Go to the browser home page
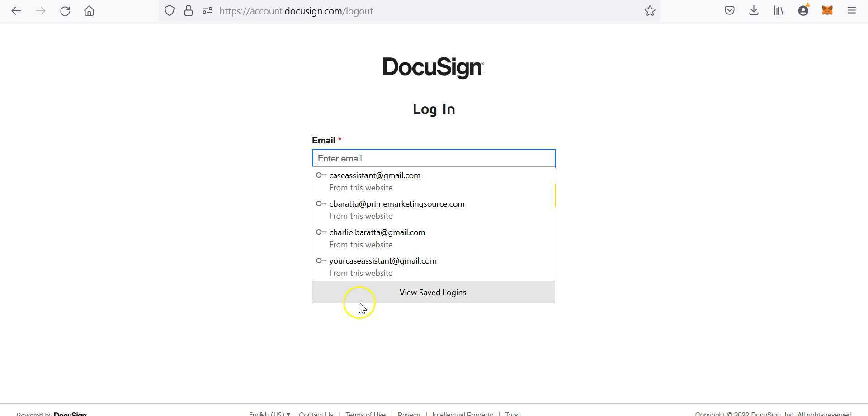Viewport: 868px width, 416px height. (89, 11)
